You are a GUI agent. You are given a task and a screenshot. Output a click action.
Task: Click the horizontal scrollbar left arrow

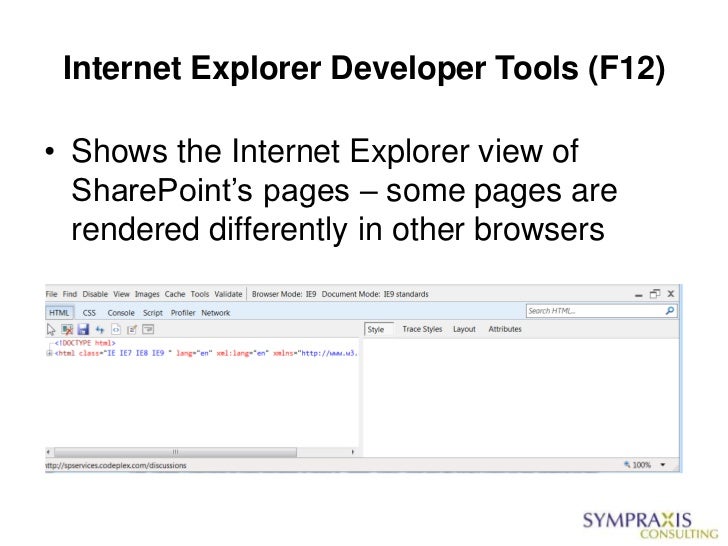[x=49, y=452]
